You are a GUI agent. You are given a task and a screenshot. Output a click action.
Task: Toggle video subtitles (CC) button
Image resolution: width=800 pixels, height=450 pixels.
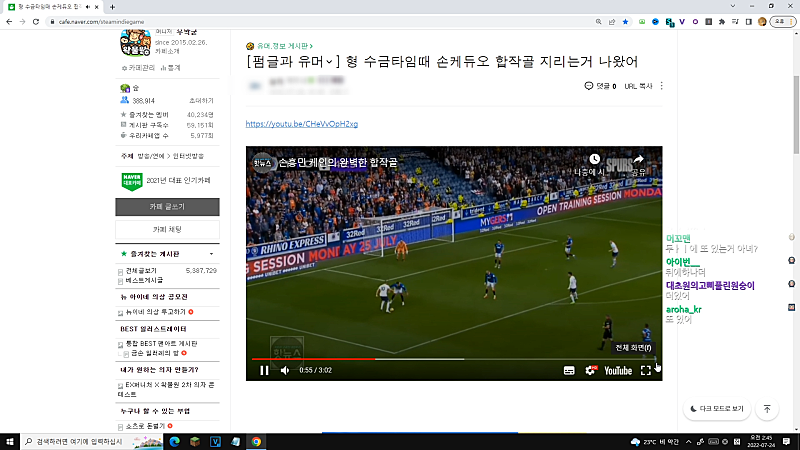[569, 371]
